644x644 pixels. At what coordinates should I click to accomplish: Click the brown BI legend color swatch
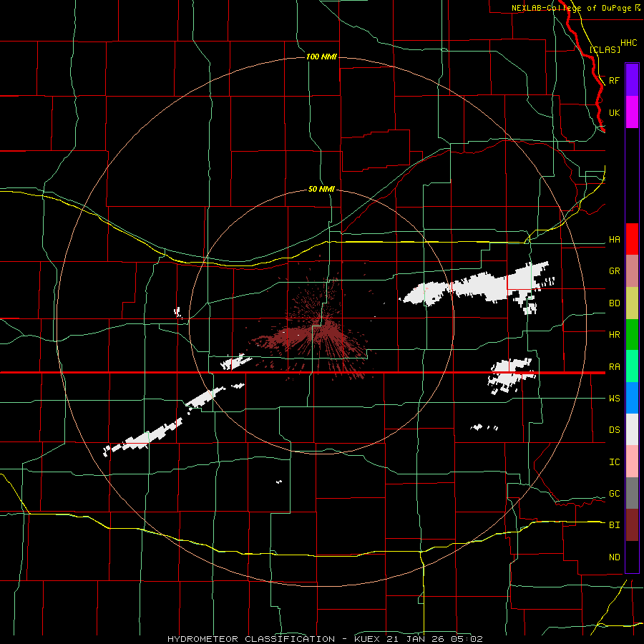[632, 525]
